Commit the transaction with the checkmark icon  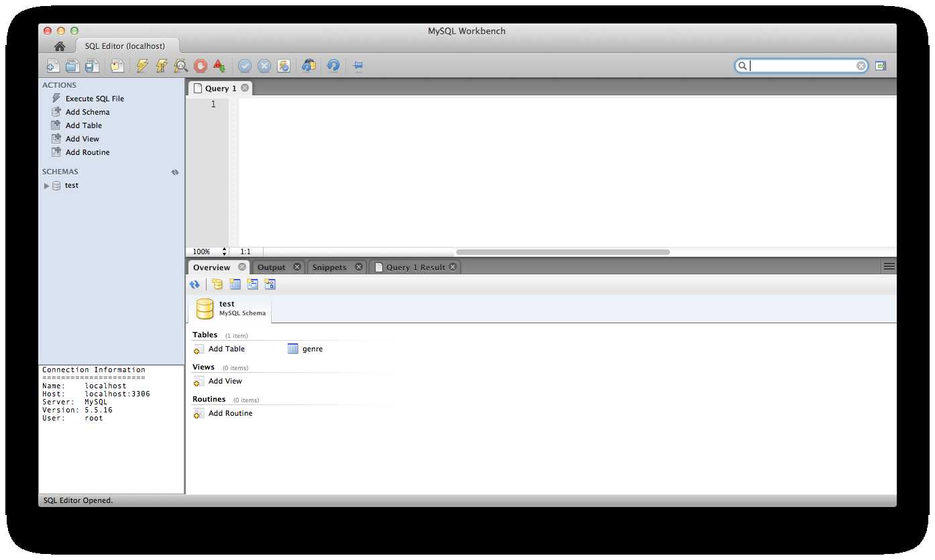click(245, 66)
